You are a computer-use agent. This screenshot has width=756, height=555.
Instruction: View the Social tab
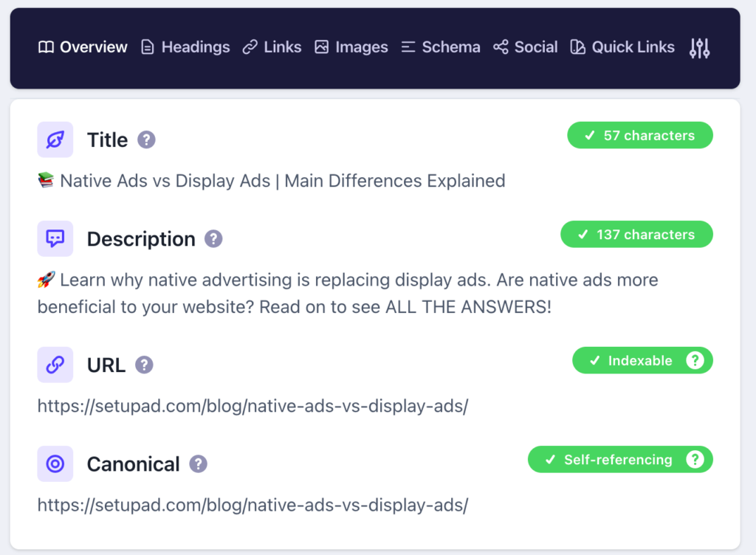click(x=526, y=47)
